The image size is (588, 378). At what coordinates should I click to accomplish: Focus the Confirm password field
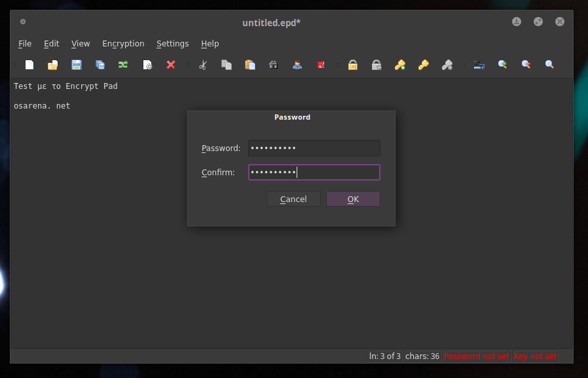(314, 173)
